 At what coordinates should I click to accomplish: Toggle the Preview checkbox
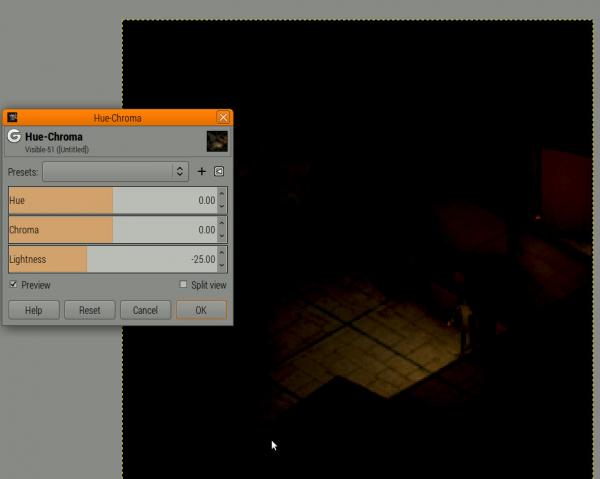tap(13, 284)
